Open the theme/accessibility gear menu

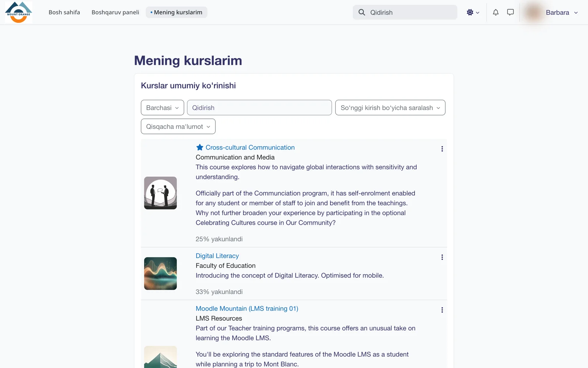click(473, 12)
